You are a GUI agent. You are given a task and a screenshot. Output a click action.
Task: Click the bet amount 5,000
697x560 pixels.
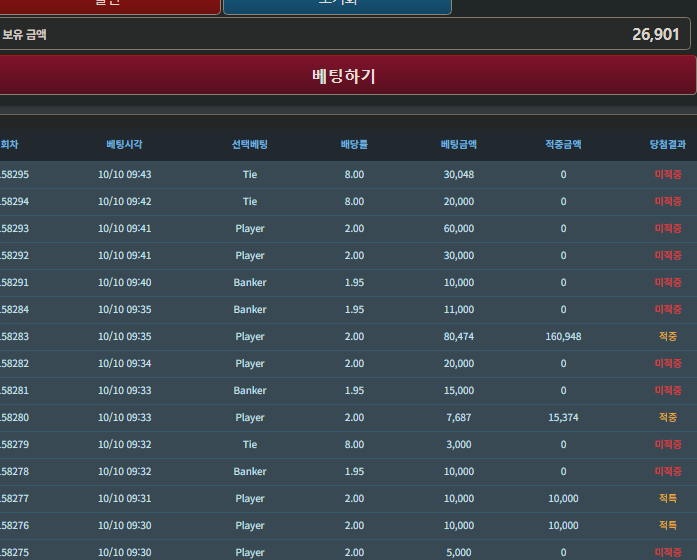click(459, 552)
